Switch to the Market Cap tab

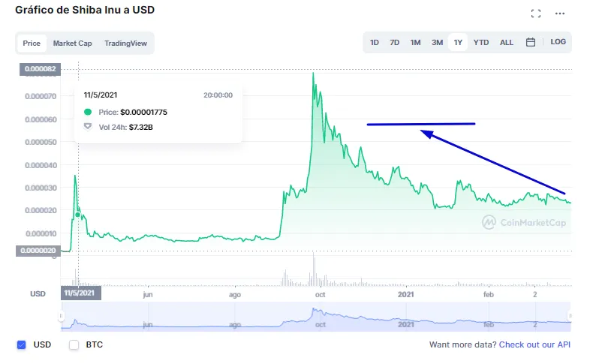[72, 44]
